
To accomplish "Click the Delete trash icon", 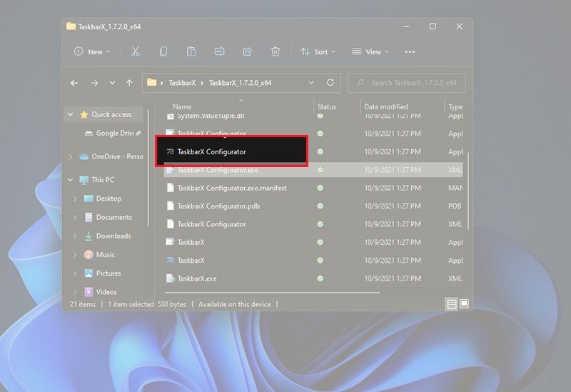I will click(276, 51).
